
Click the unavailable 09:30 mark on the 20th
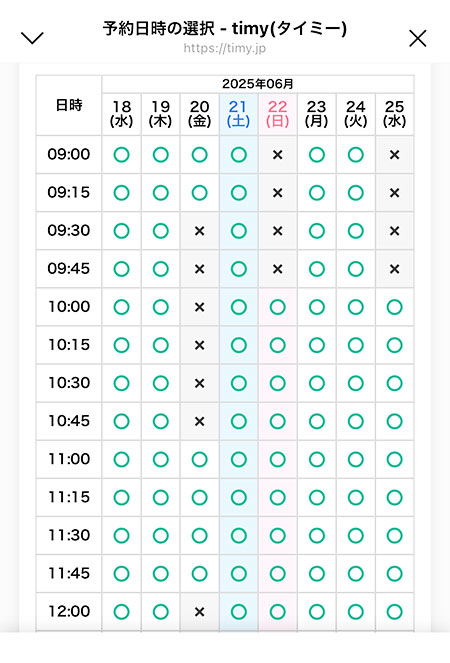click(x=200, y=231)
